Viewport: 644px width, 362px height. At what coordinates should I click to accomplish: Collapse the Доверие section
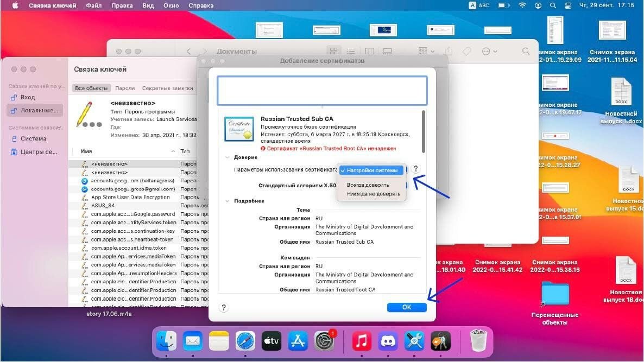point(227,157)
